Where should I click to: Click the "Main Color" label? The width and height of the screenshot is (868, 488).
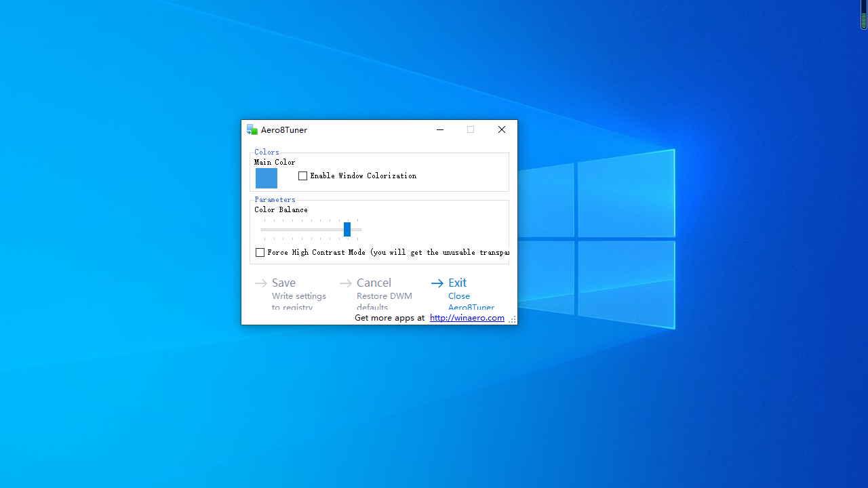coord(275,162)
